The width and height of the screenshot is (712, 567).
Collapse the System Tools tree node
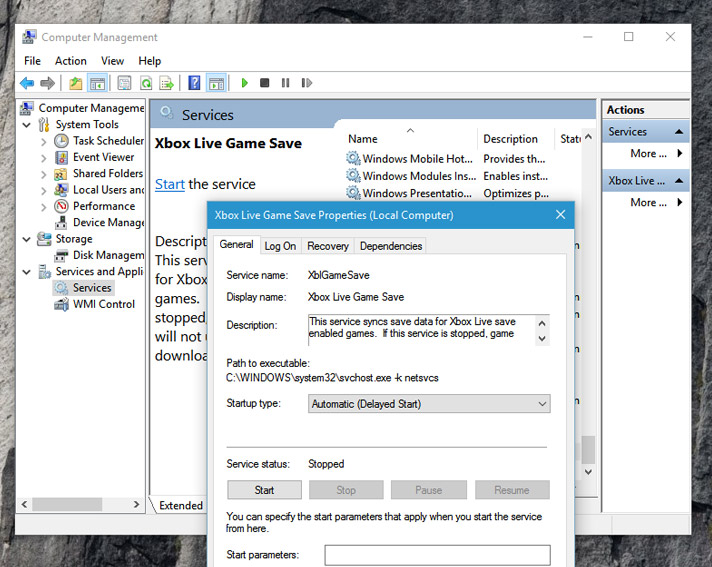[28, 125]
